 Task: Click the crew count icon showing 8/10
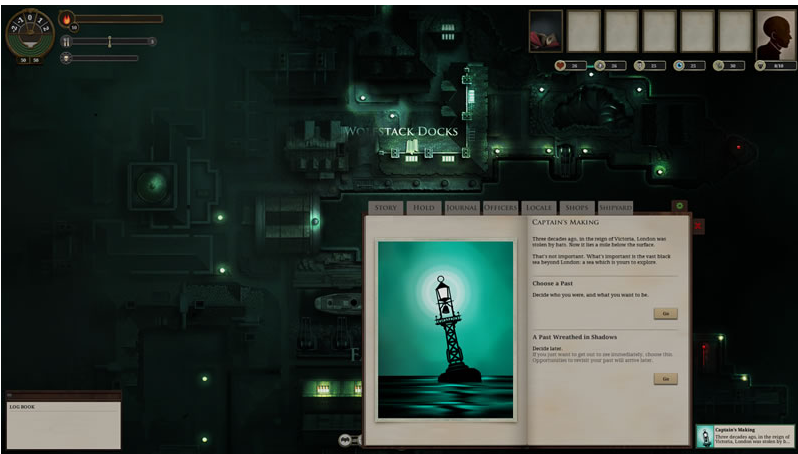coord(760,65)
